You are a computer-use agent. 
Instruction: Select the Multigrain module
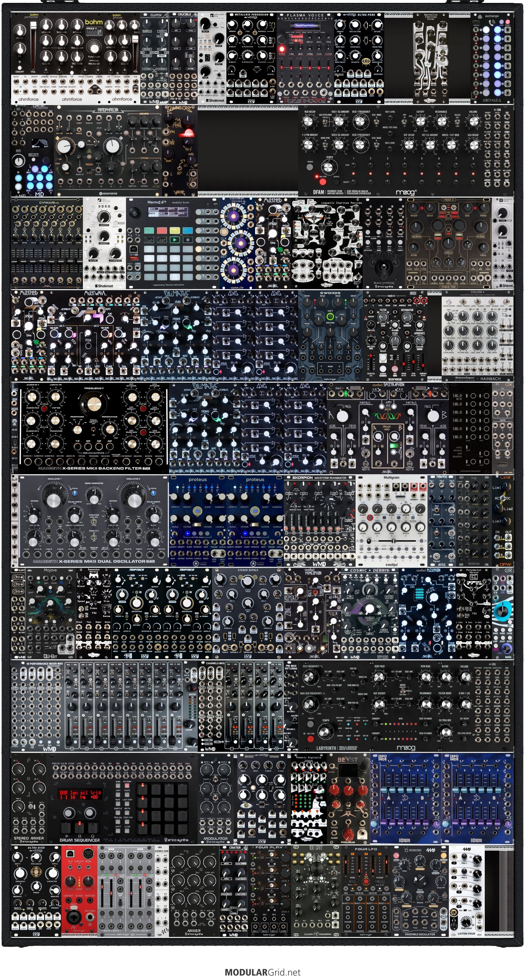(x=391, y=520)
